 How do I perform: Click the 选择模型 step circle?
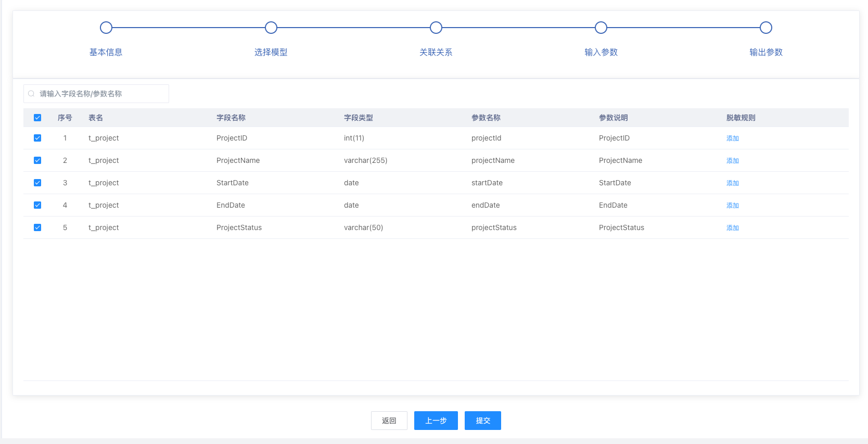tap(271, 28)
